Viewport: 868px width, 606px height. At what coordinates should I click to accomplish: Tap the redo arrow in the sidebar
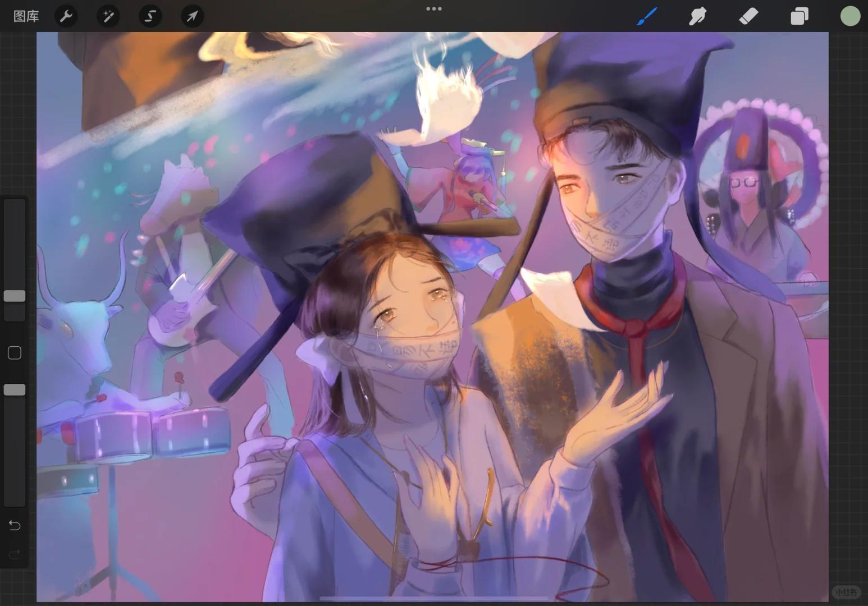pyautogui.click(x=15, y=554)
